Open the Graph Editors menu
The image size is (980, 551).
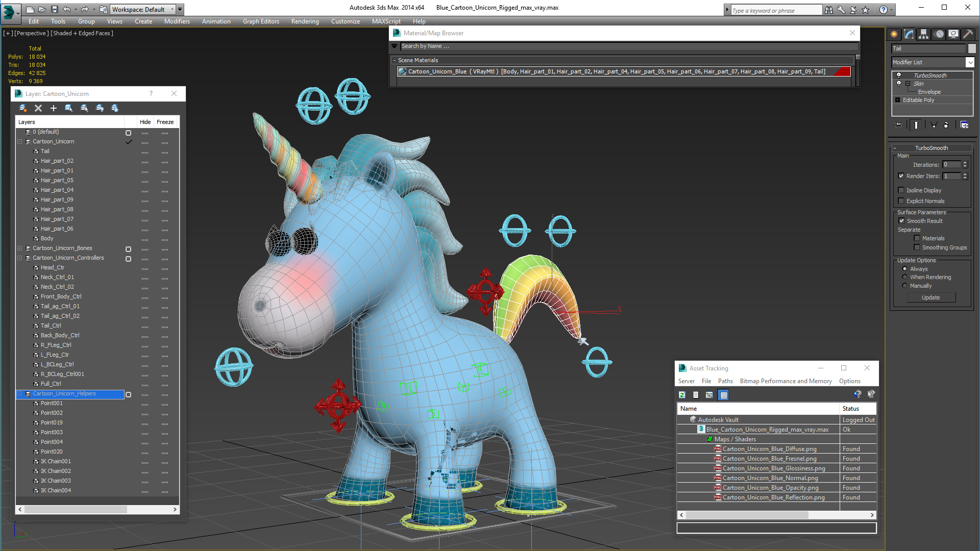point(260,21)
